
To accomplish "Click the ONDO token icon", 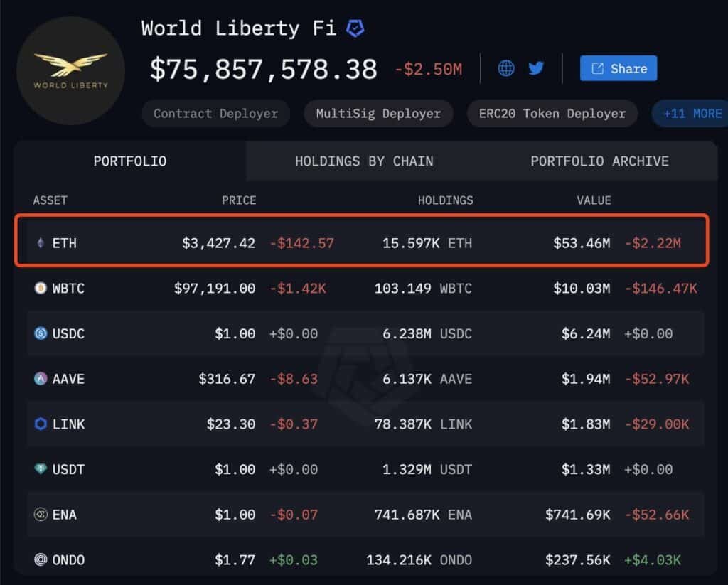I will tap(41, 560).
